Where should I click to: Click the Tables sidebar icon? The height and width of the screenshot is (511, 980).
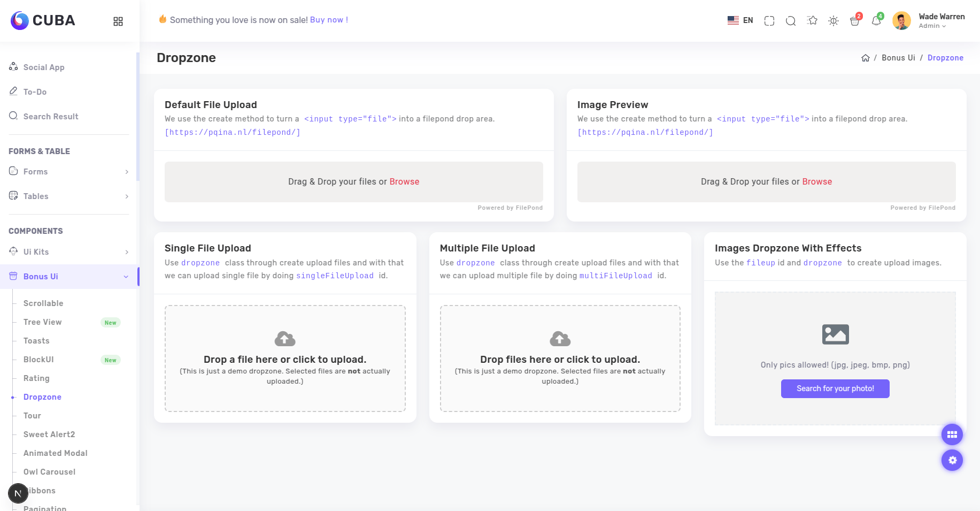pos(13,195)
